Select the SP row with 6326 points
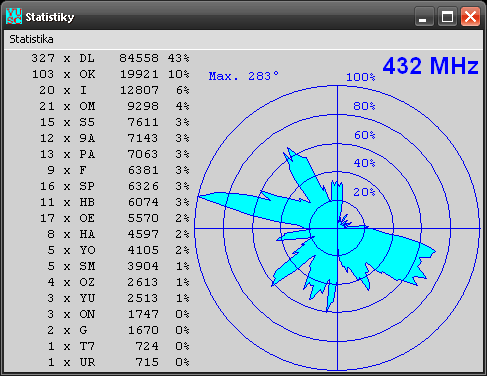 click(x=114, y=186)
